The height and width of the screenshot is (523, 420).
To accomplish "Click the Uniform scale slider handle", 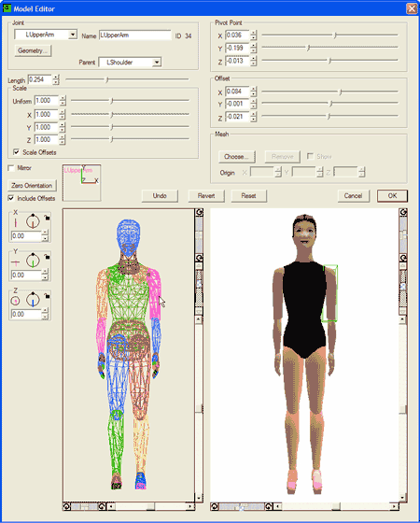I will click(x=112, y=101).
